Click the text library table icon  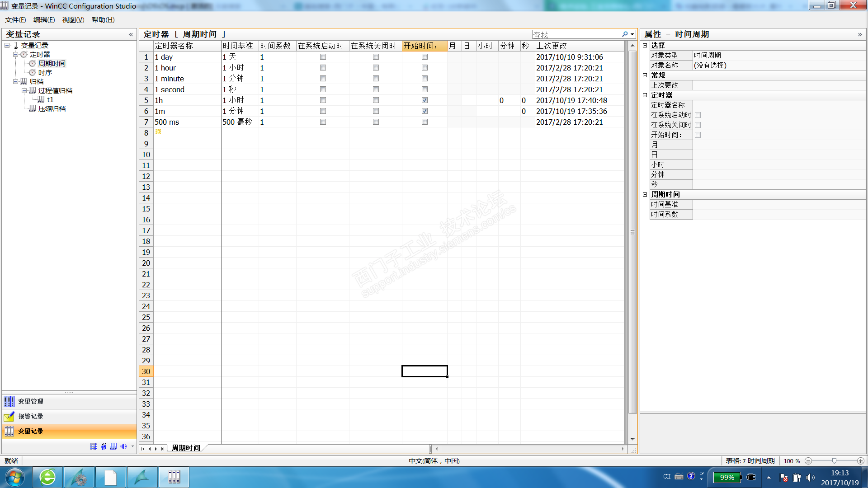click(x=94, y=446)
